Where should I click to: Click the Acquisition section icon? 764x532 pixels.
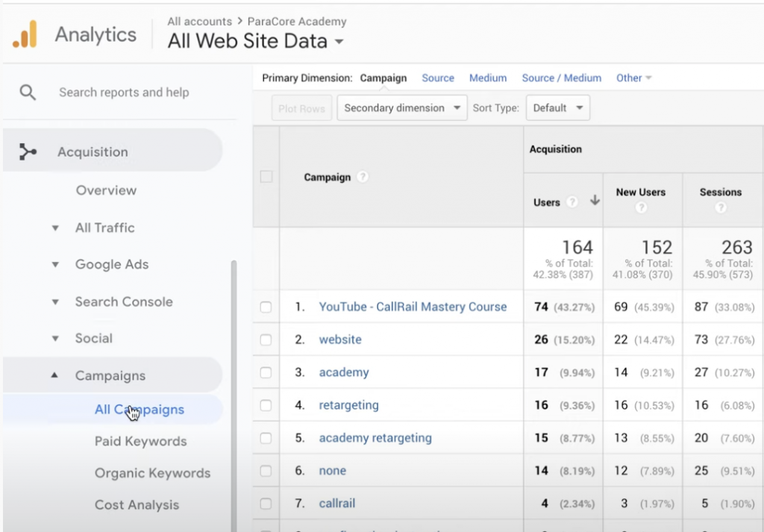point(28,151)
